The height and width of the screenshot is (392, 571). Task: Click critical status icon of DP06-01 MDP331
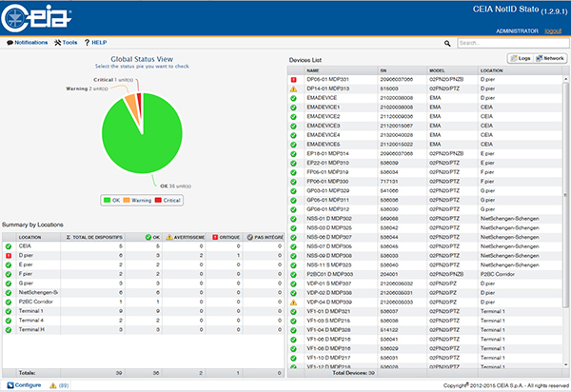pyautogui.click(x=293, y=80)
